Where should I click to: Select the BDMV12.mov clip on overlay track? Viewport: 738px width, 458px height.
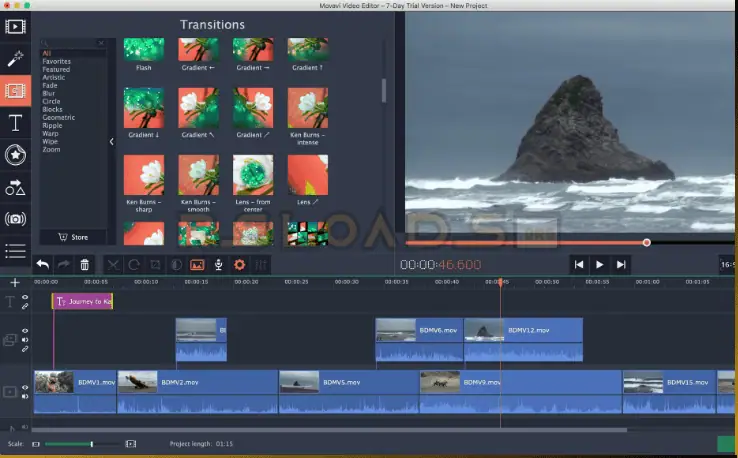click(x=523, y=339)
